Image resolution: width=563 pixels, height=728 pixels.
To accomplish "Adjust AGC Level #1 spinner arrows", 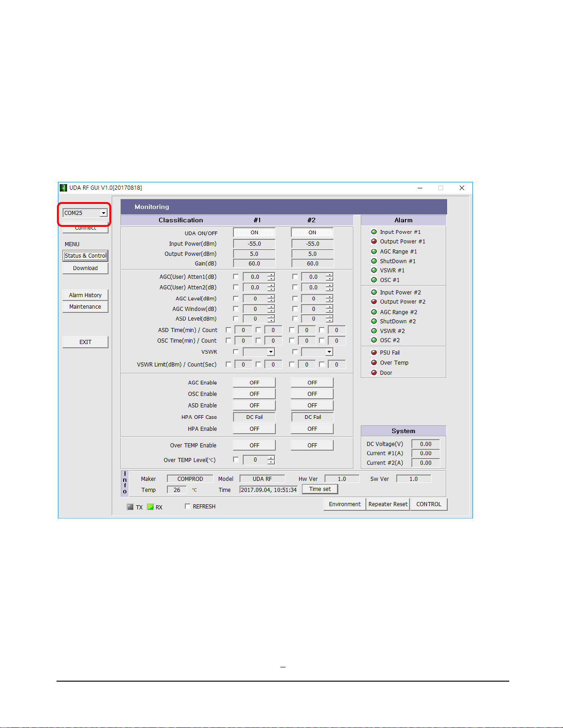I will pos(271,299).
